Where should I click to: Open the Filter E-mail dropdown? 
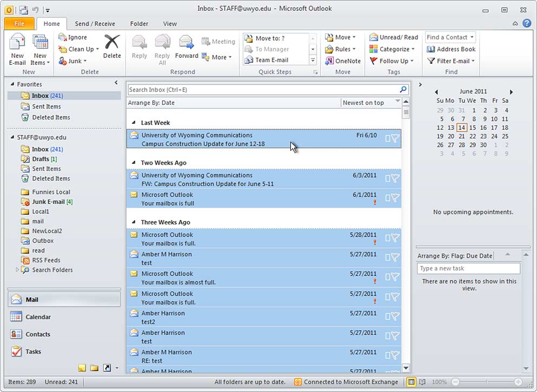pyautogui.click(x=450, y=61)
